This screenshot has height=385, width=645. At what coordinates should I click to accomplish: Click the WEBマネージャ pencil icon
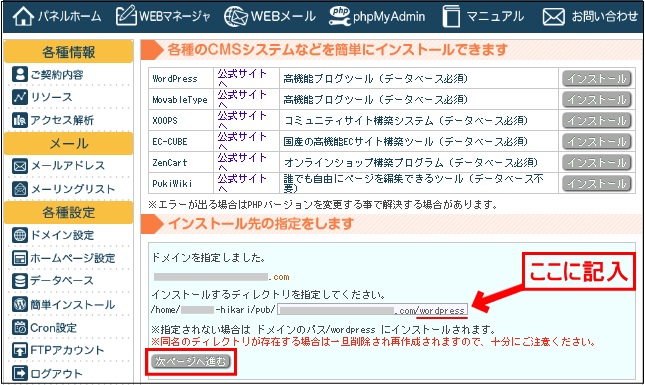(126, 15)
